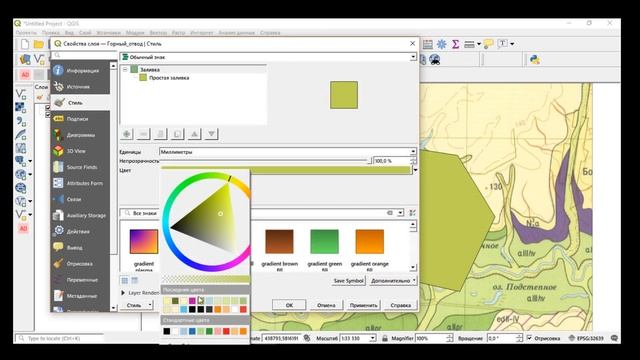Select Простая заливка symbol layer
The image size is (640, 360).
(x=164, y=78)
